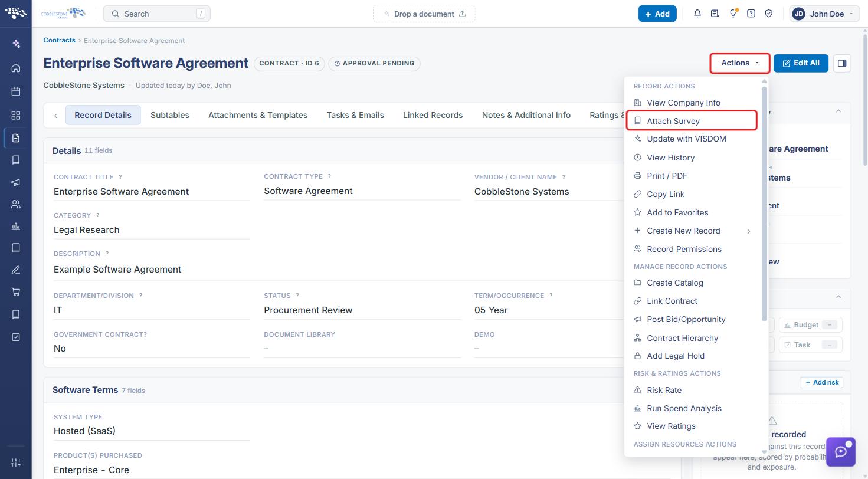This screenshot has width=868, height=479.
Task: Select Update with VISDOM
Action: [x=693, y=139]
